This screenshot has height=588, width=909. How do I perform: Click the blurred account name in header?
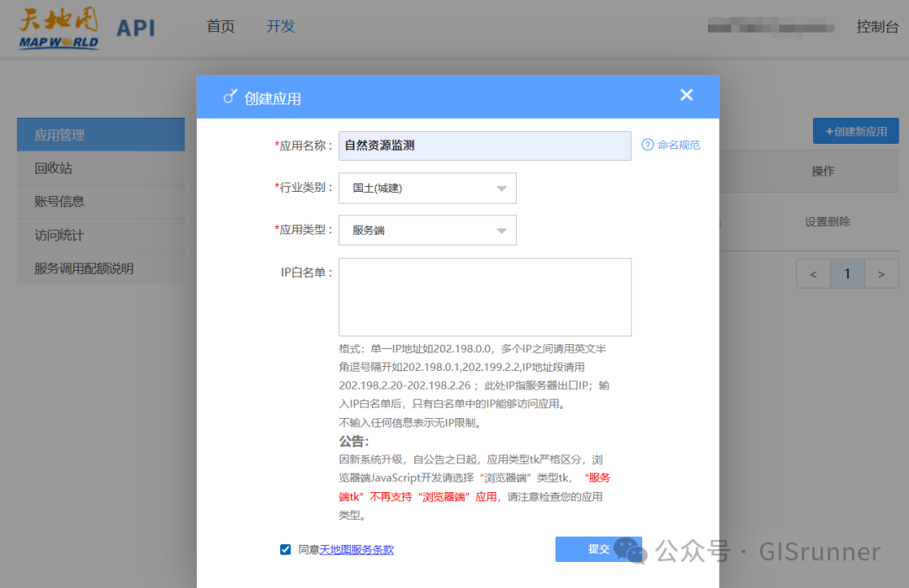click(x=770, y=27)
